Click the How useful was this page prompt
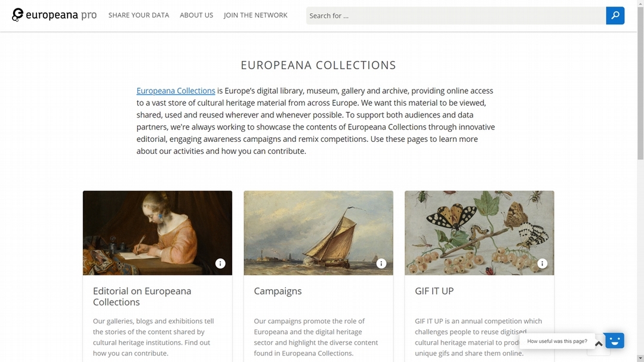The height and width of the screenshot is (362, 644). tap(557, 341)
